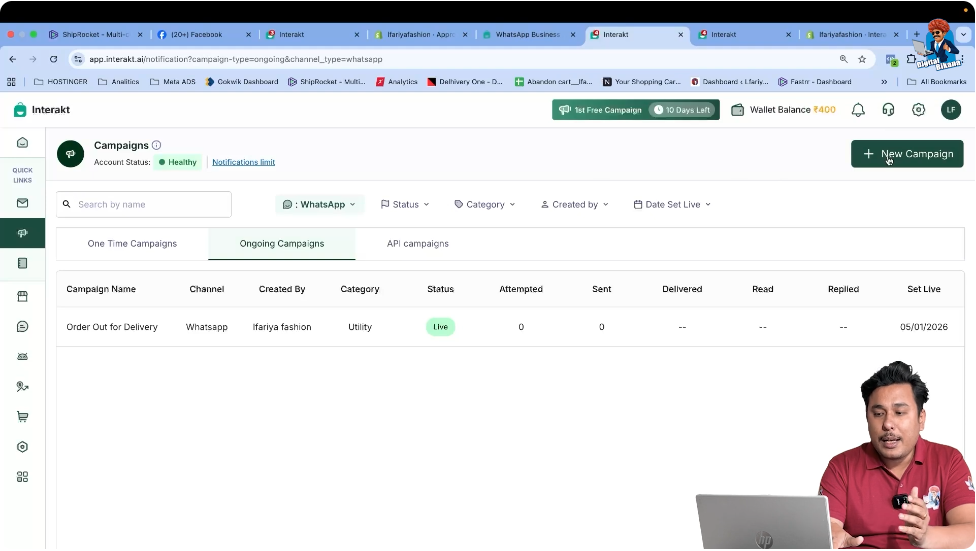This screenshot has height=551, width=976.
Task: Open the LF profile avatar
Action: 951,110
